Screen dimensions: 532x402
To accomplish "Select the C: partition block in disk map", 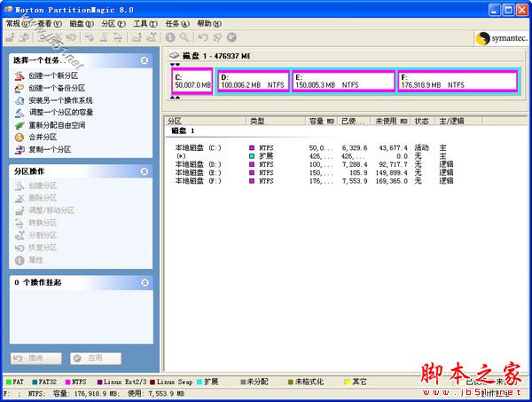I will 192,81.
